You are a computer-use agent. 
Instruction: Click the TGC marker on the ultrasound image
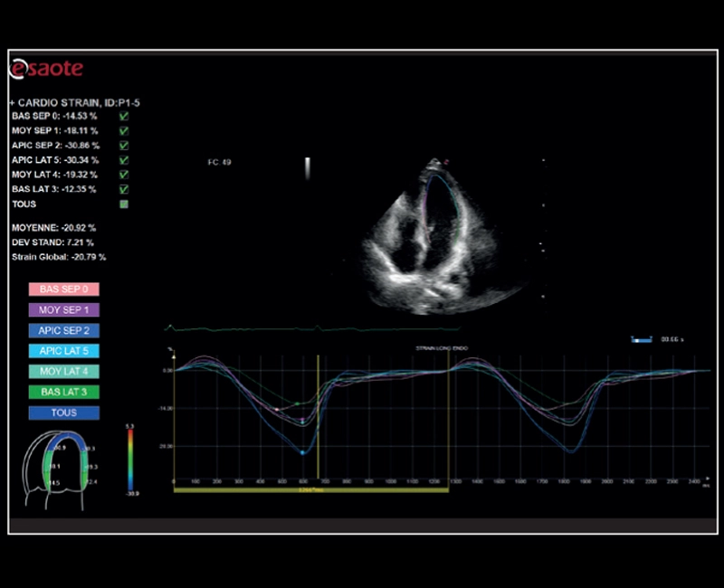tap(308, 167)
